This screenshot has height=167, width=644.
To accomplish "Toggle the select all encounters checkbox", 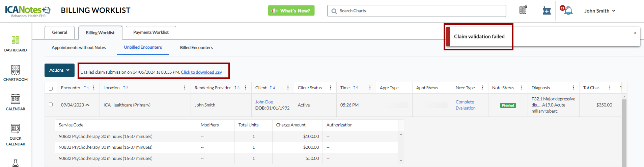I will pyautogui.click(x=51, y=89).
